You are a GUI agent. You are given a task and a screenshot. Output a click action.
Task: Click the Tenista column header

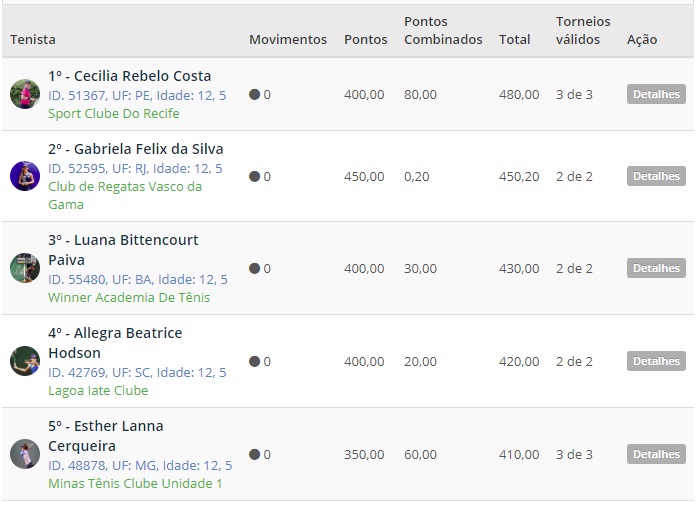click(x=33, y=40)
